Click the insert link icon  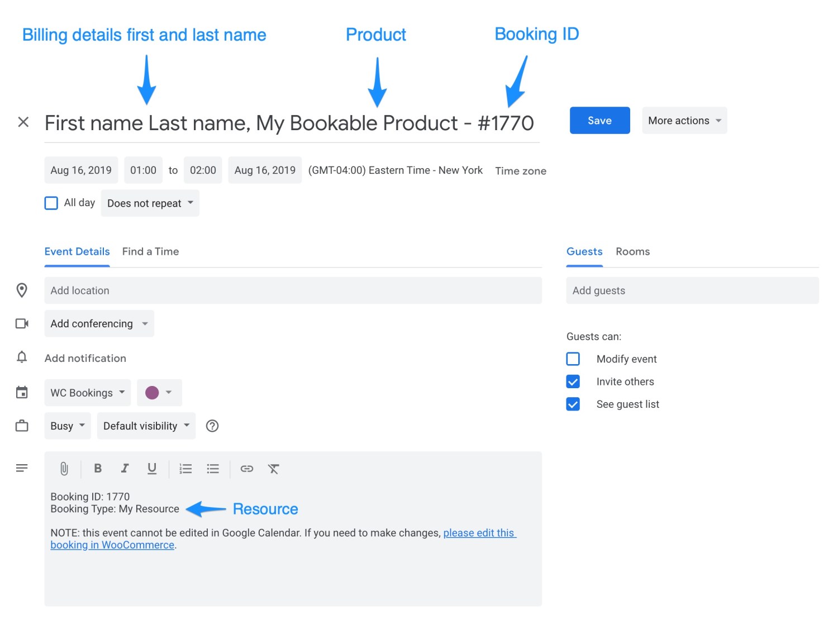(x=246, y=469)
